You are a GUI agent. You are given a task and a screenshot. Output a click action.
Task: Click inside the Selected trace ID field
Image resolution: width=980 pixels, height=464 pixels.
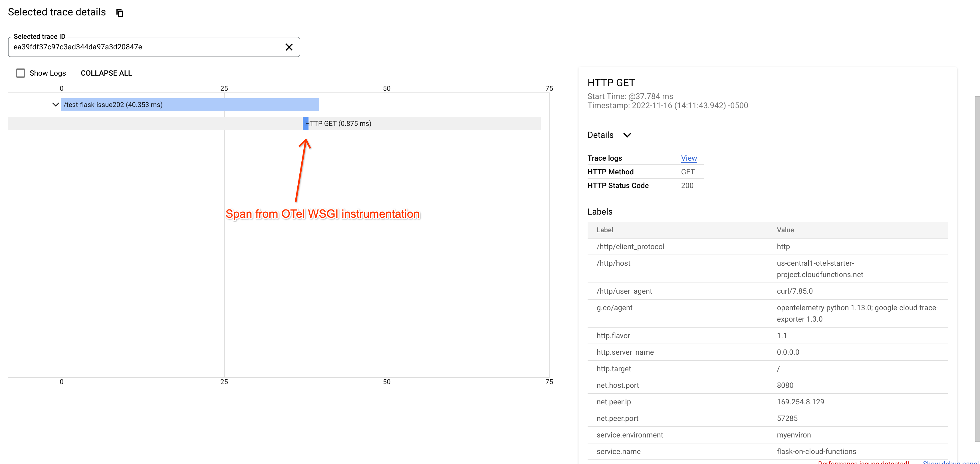(x=145, y=47)
